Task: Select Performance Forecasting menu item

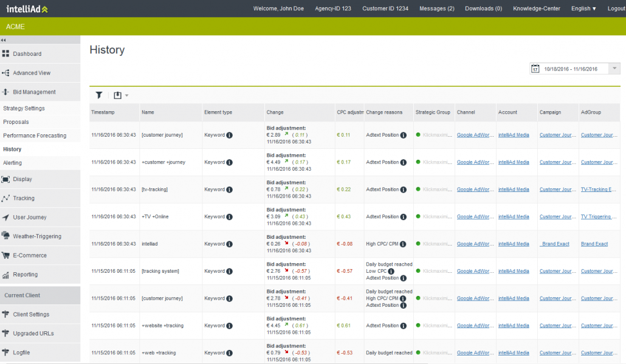Action: pyautogui.click(x=35, y=136)
